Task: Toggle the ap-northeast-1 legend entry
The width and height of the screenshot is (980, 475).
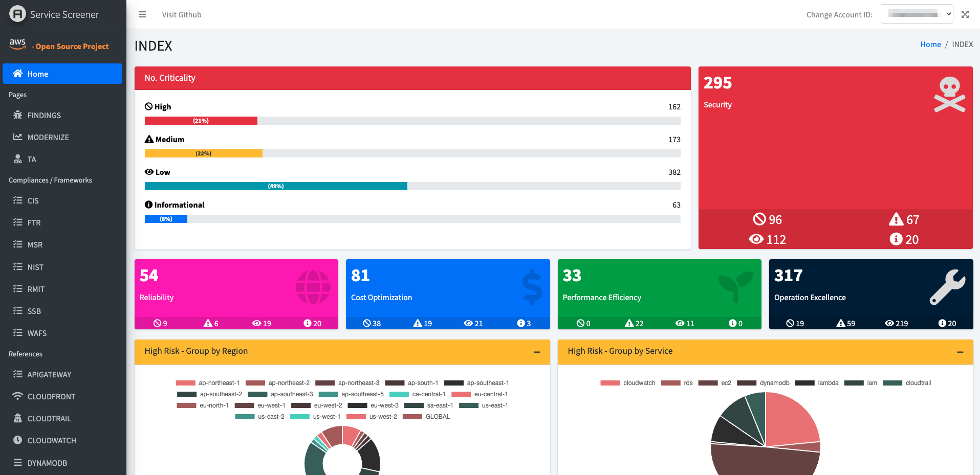Action: pyautogui.click(x=219, y=382)
